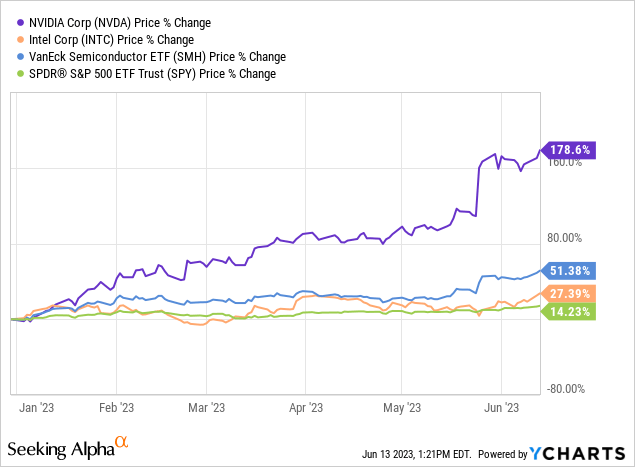635x467 pixels.
Task: Click the Jun '23 axis label
Action: click(501, 407)
